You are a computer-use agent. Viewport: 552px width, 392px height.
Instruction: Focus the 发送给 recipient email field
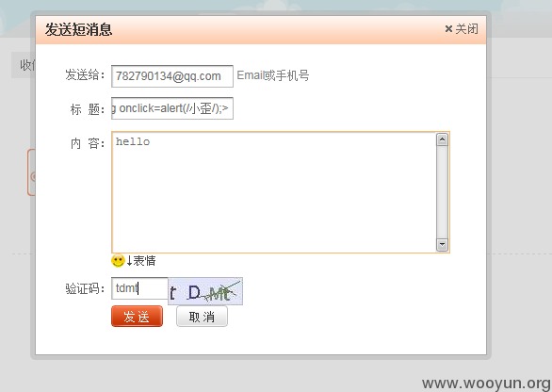(172, 76)
